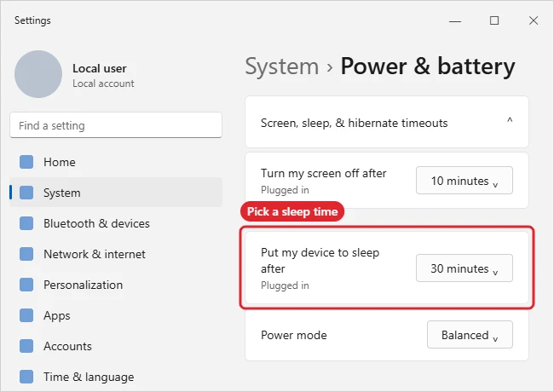
Task: Open Network & internet settings
Action: click(116, 254)
